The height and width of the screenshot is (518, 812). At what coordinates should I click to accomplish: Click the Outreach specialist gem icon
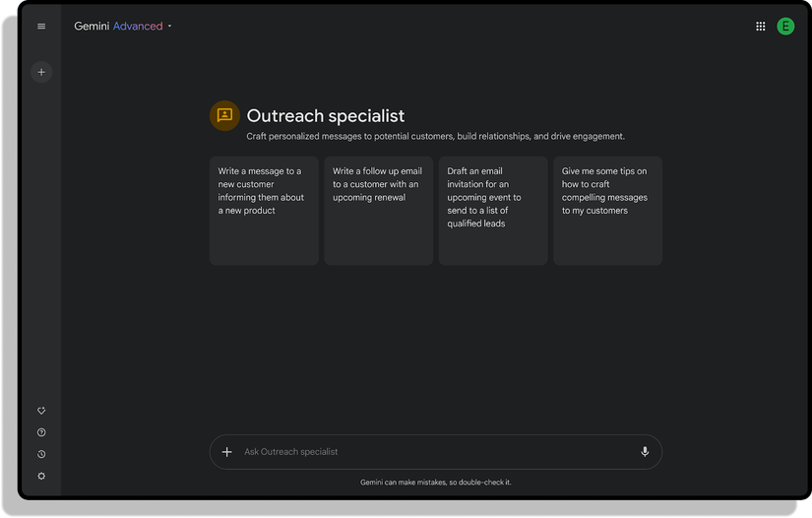click(x=224, y=115)
